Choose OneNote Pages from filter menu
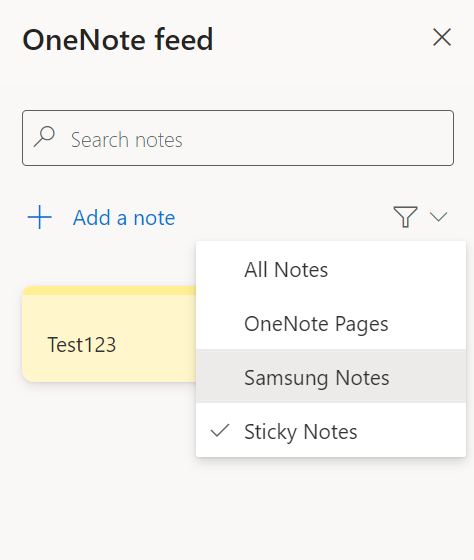 [331, 322]
